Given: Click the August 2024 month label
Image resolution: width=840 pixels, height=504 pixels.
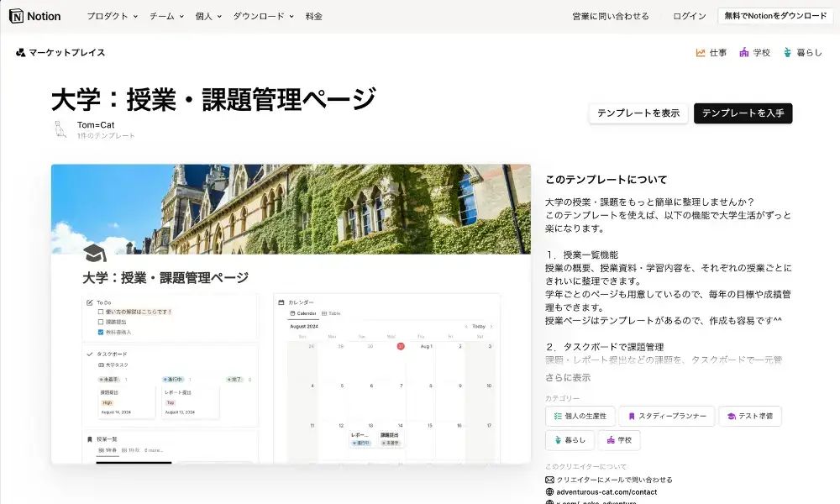Looking at the screenshot, I should pyautogui.click(x=304, y=326).
